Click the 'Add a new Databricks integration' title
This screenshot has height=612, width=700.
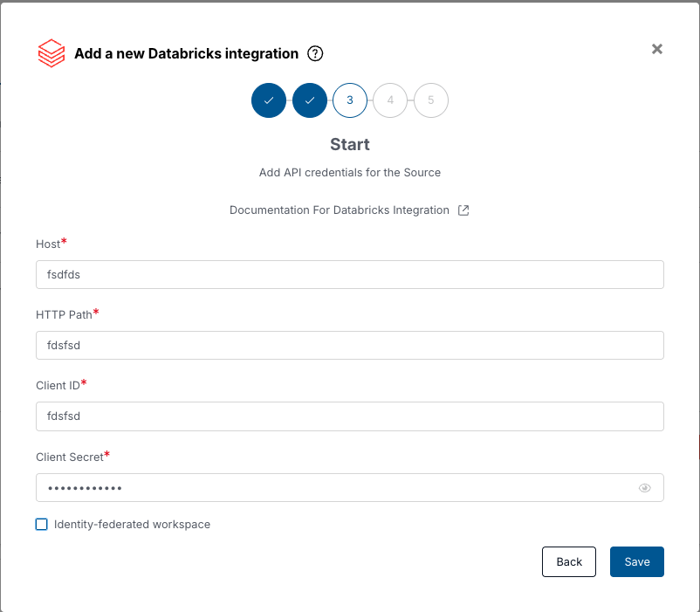point(186,53)
